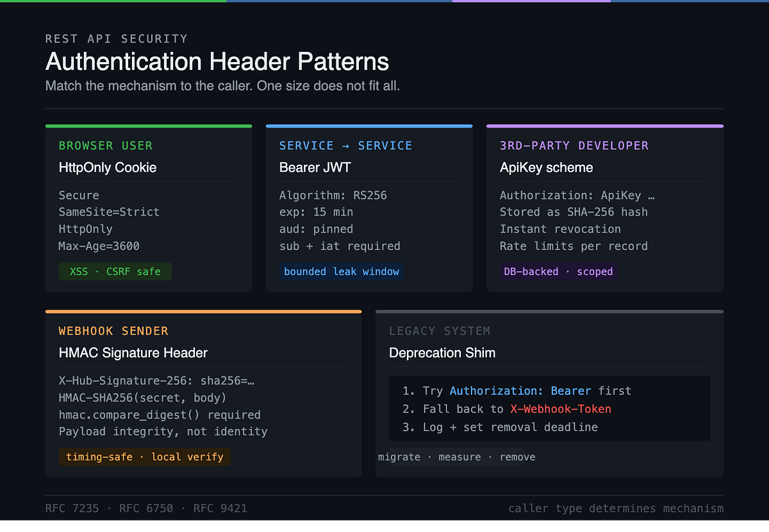Click the 'timing-safe · local verify' badge
This screenshot has height=532, width=769.
tap(144, 457)
